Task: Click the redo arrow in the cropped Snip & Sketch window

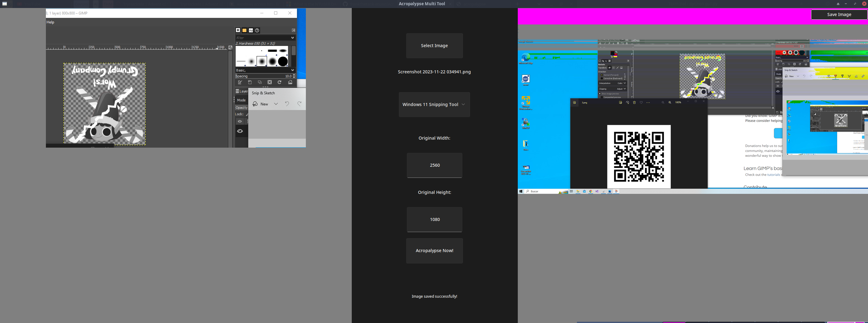Action: pyautogui.click(x=299, y=104)
